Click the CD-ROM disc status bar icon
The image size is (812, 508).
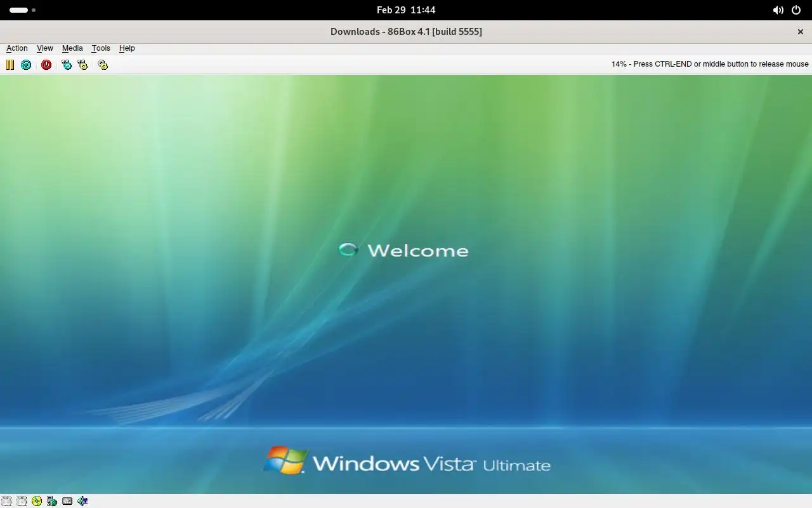point(37,501)
